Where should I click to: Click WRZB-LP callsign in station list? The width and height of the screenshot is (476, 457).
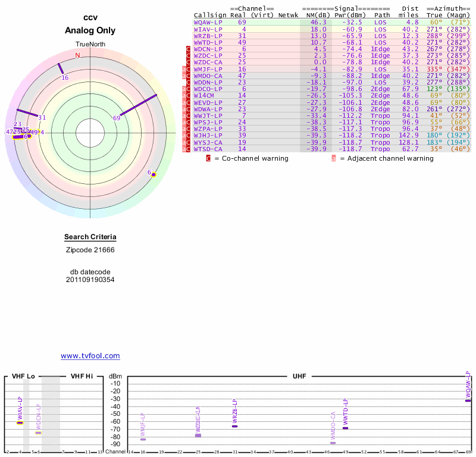pyautogui.click(x=208, y=36)
